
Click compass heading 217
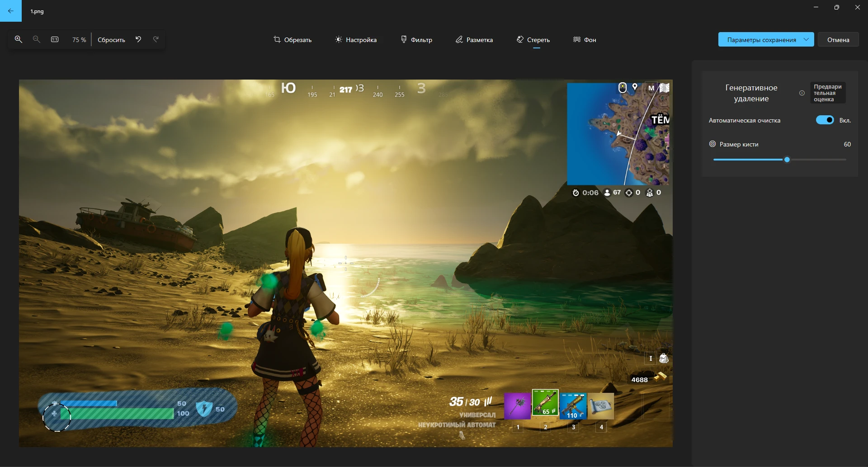click(x=346, y=90)
